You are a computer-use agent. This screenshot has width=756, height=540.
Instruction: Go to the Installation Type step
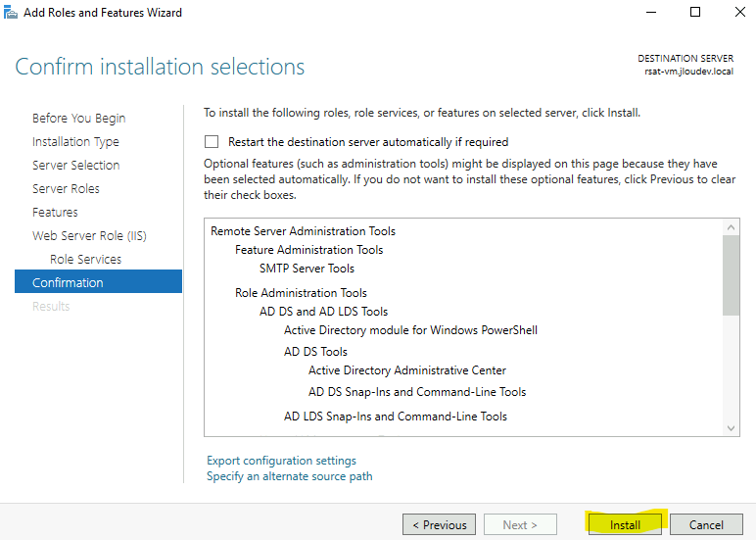coord(75,142)
